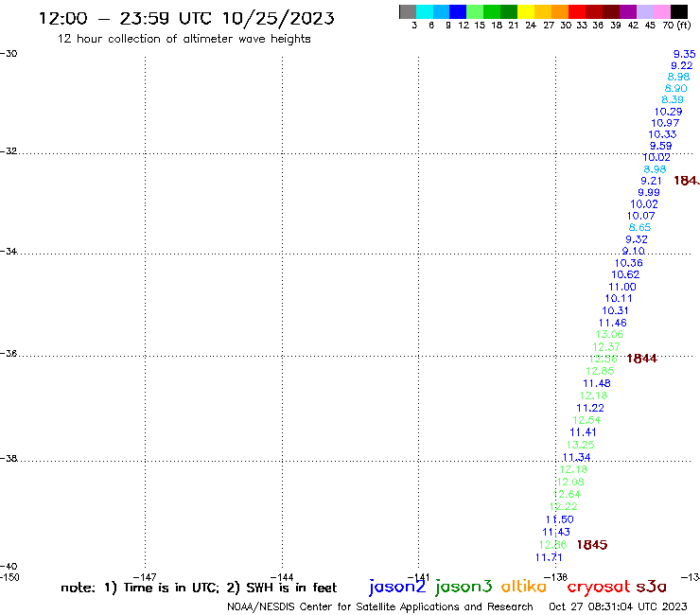Click the 9.21 wave height reading
Viewport: 700px width, 615px height.
(652, 181)
